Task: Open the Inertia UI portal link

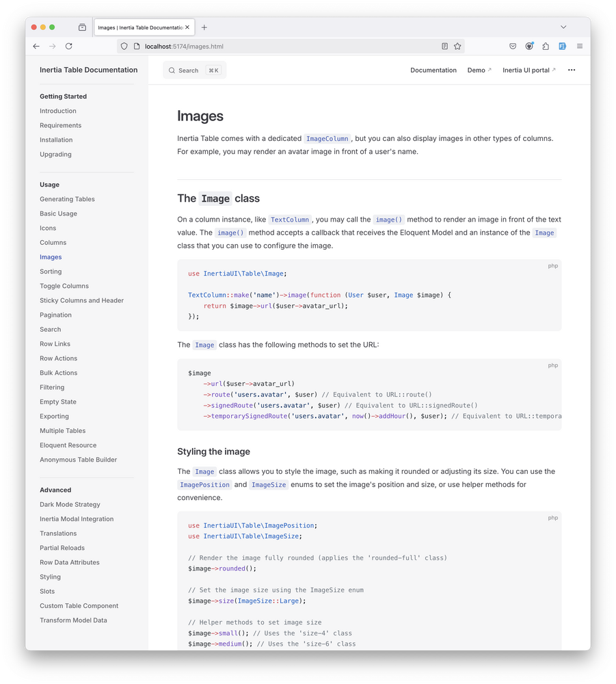Action: [x=528, y=70]
